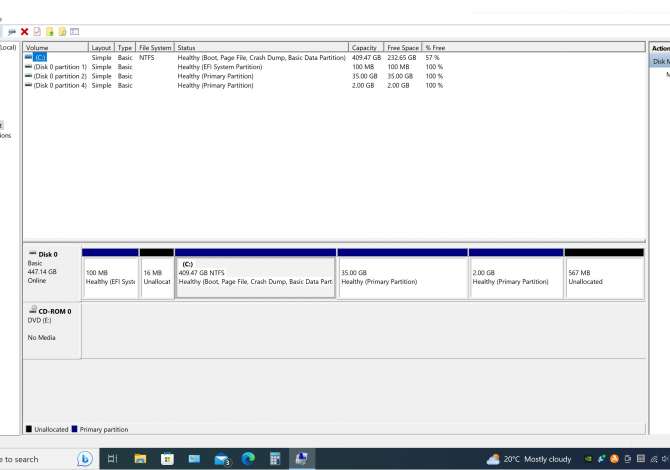Open Microsoft Edge from the taskbar
This screenshot has width=670, height=470.
point(248,459)
